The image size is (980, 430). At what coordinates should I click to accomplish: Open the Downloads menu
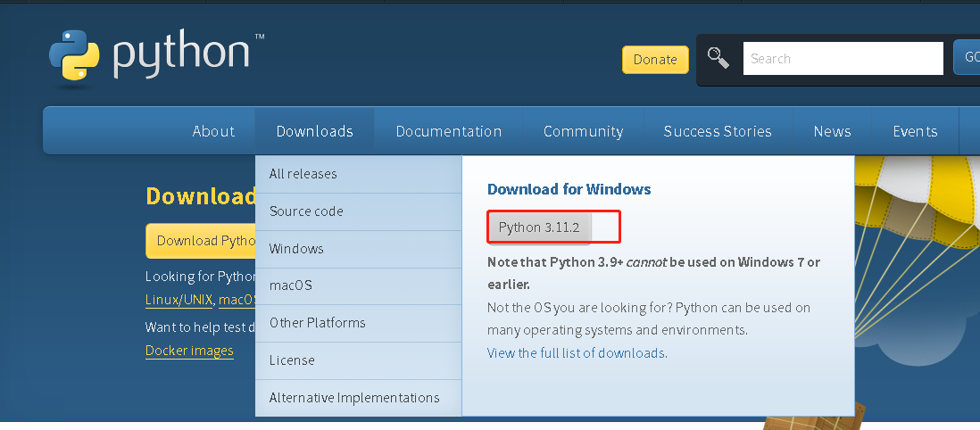(314, 131)
